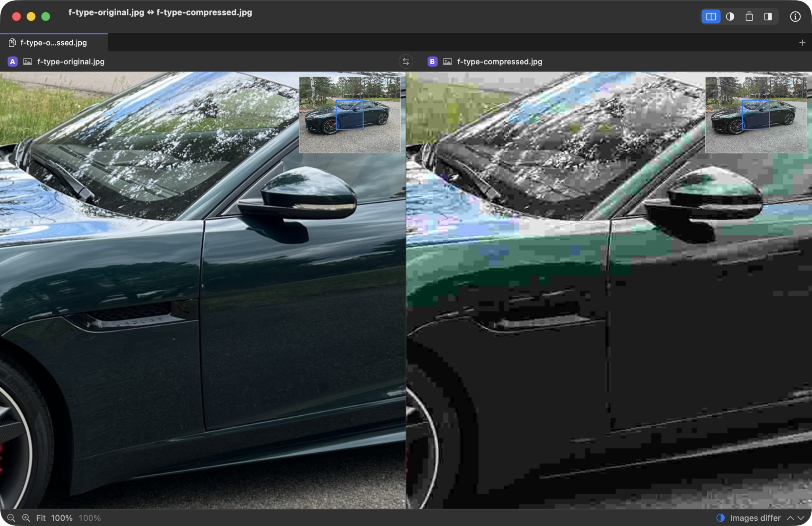This screenshot has width=812, height=526.
Task: Swap left and right images
Action: [x=406, y=61]
